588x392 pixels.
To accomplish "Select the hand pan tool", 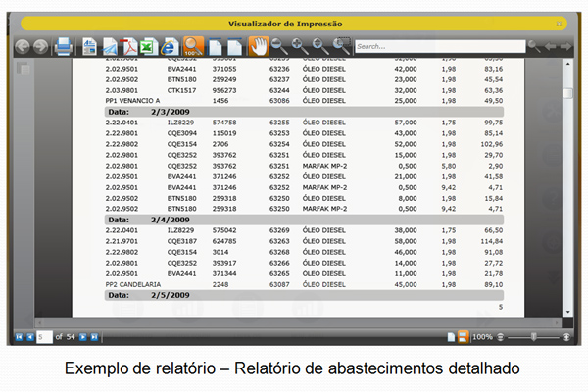I will point(258,46).
